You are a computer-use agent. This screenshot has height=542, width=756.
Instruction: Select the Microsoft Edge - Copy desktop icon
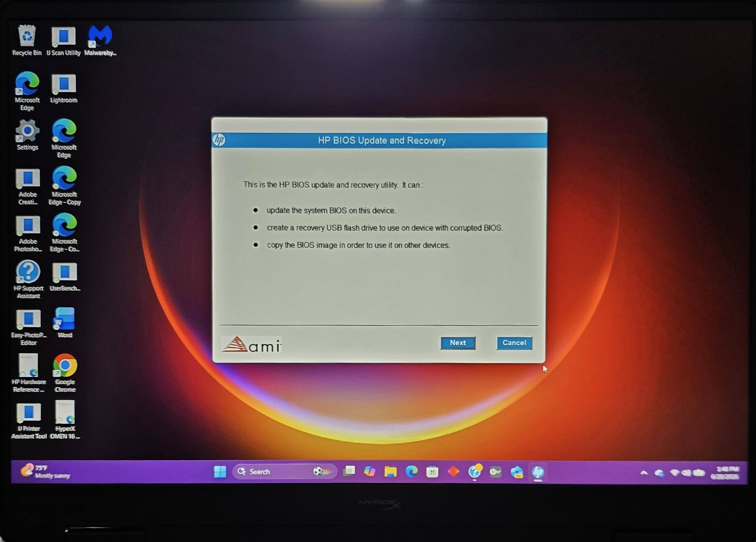pos(65,186)
